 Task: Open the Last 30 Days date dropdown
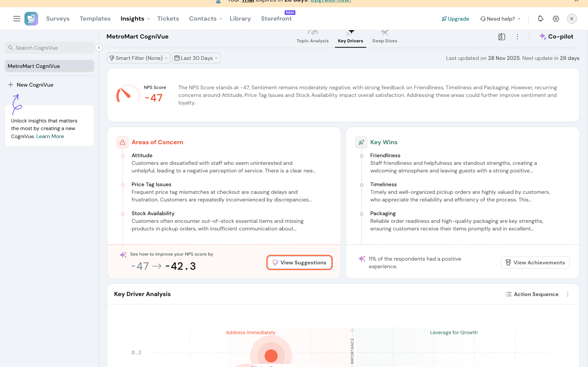(196, 58)
